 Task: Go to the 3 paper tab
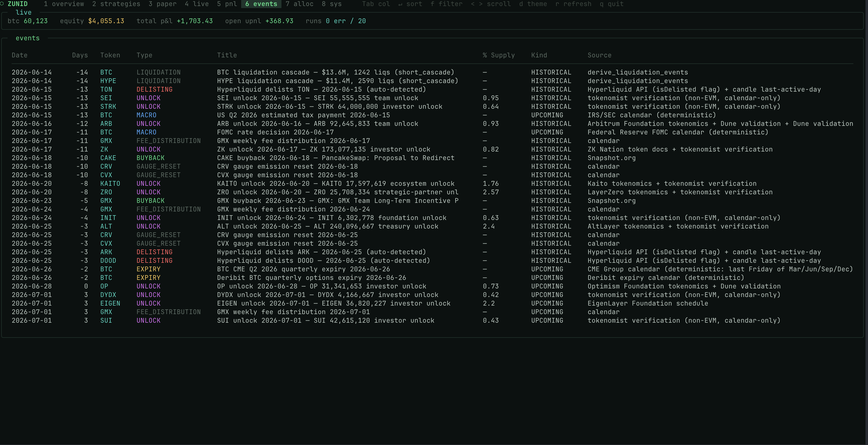(162, 4)
